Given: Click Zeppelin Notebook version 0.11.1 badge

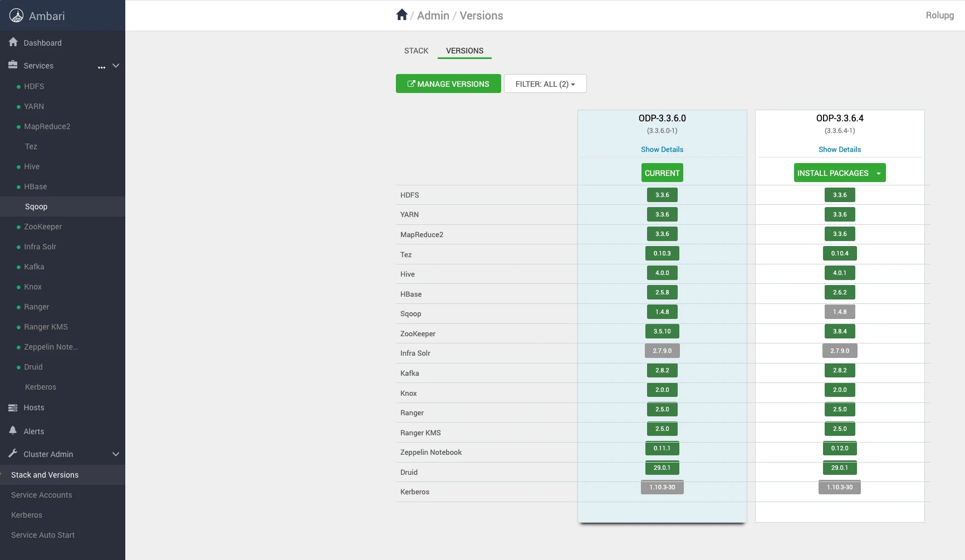Looking at the screenshot, I should pyautogui.click(x=662, y=448).
